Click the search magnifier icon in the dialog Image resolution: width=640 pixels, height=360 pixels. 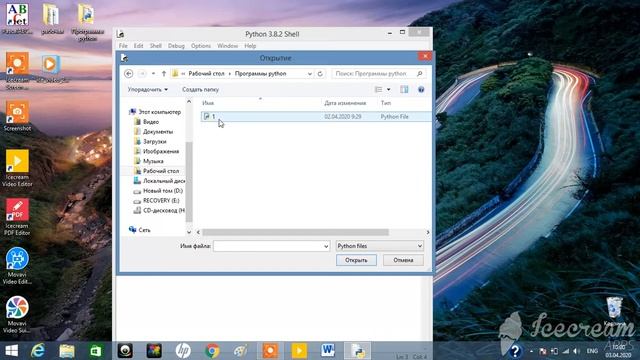[419, 73]
